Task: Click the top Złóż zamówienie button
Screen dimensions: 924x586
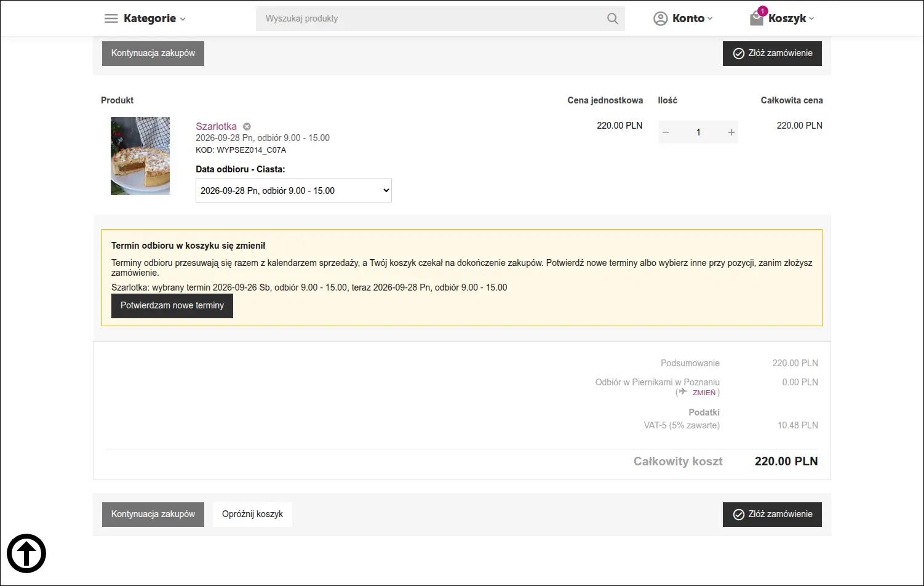Action: [x=772, y=54]
